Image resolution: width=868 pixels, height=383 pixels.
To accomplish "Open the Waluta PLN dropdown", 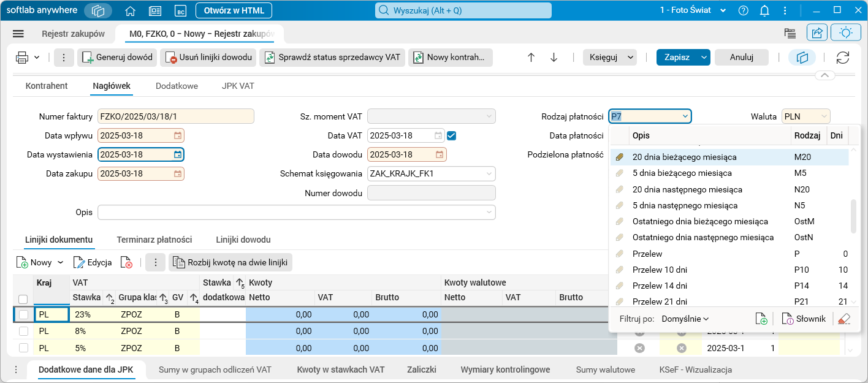I will tap(823, 116).
